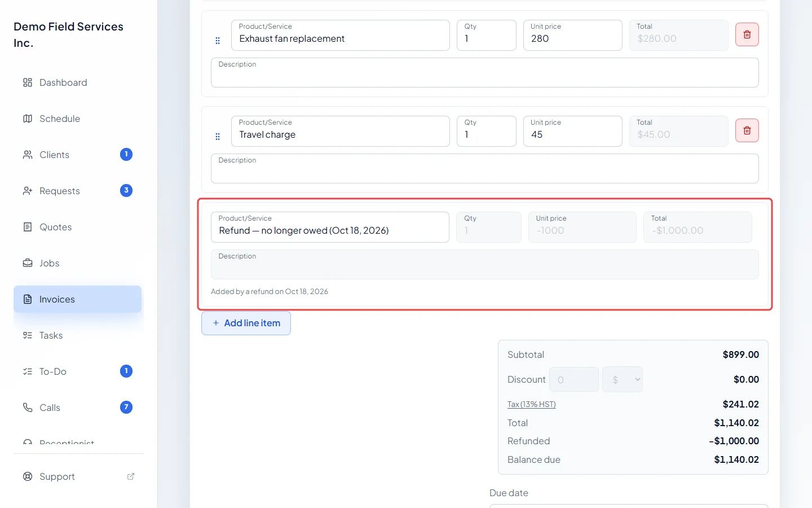Open the To-Do list

[x=77, y=371]
